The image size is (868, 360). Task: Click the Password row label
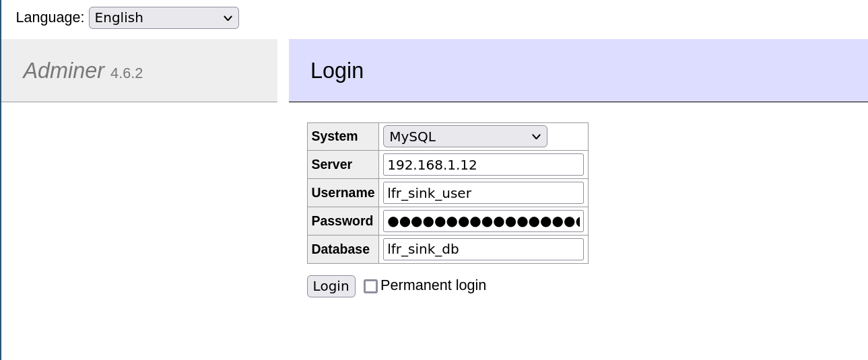342,221
